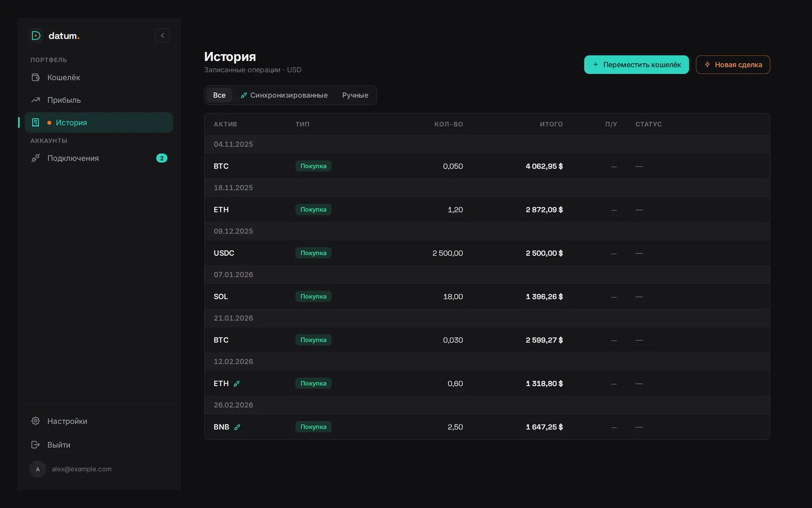
Task: Click the logout icon beside Выйти
Action: point(36,444)
